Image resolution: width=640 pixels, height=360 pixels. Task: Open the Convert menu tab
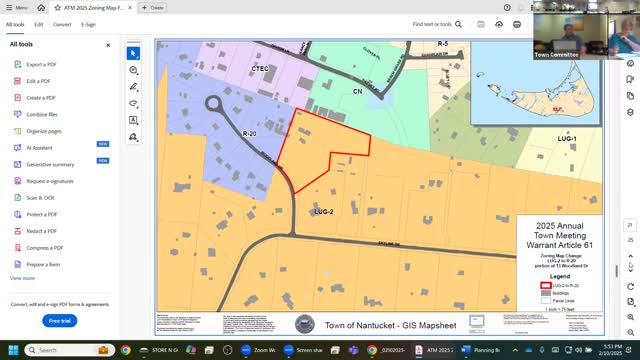62,24
